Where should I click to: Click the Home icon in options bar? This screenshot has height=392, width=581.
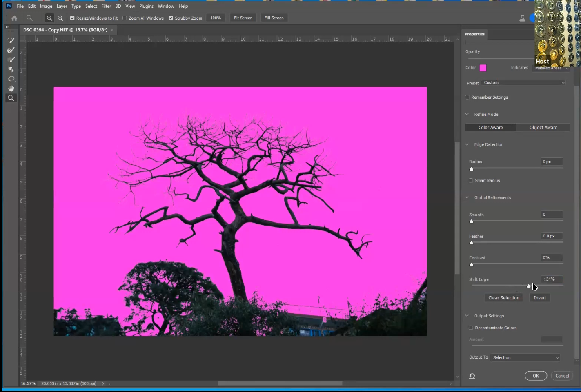14,18
